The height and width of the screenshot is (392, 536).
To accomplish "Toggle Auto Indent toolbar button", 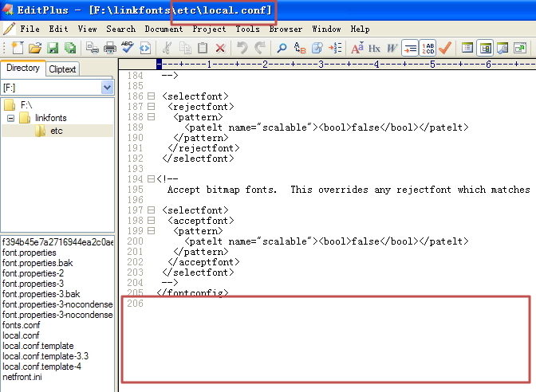I will (410, 48).
